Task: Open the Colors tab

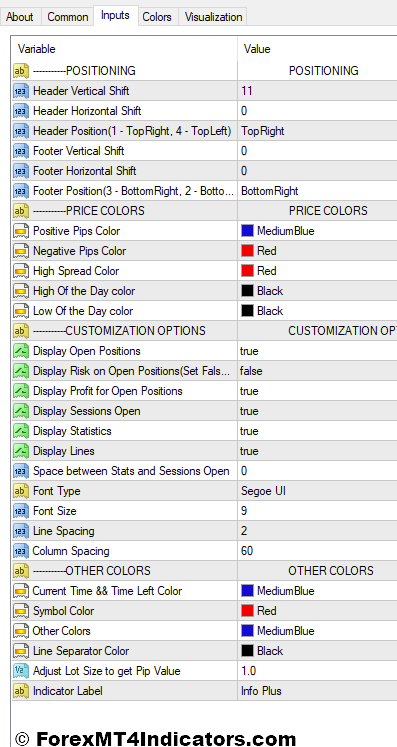Action: [157, 17]
